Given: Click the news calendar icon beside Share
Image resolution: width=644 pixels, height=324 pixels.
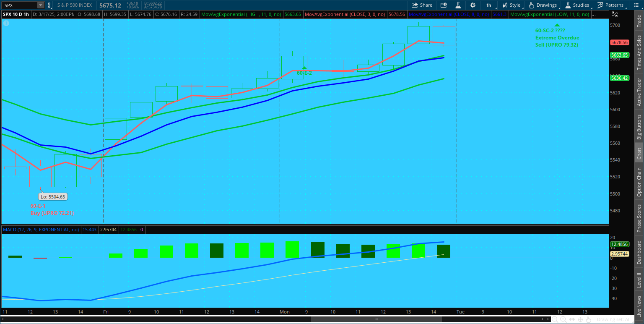Looking at the screenshot, I should (x=444, y=5).
